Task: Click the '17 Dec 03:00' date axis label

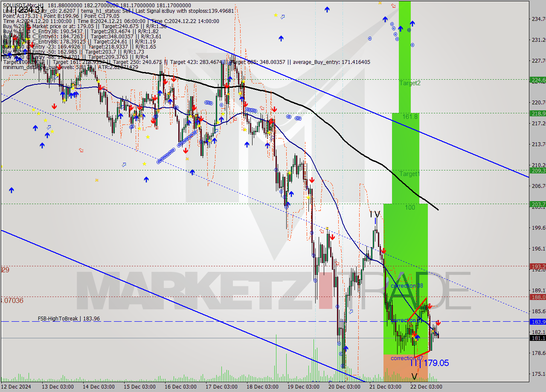Action: [x=222, y=386]
